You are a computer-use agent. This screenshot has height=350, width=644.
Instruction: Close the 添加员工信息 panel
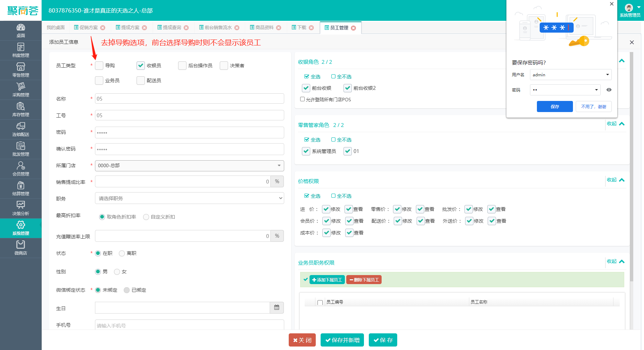click(x=632, y=42)
